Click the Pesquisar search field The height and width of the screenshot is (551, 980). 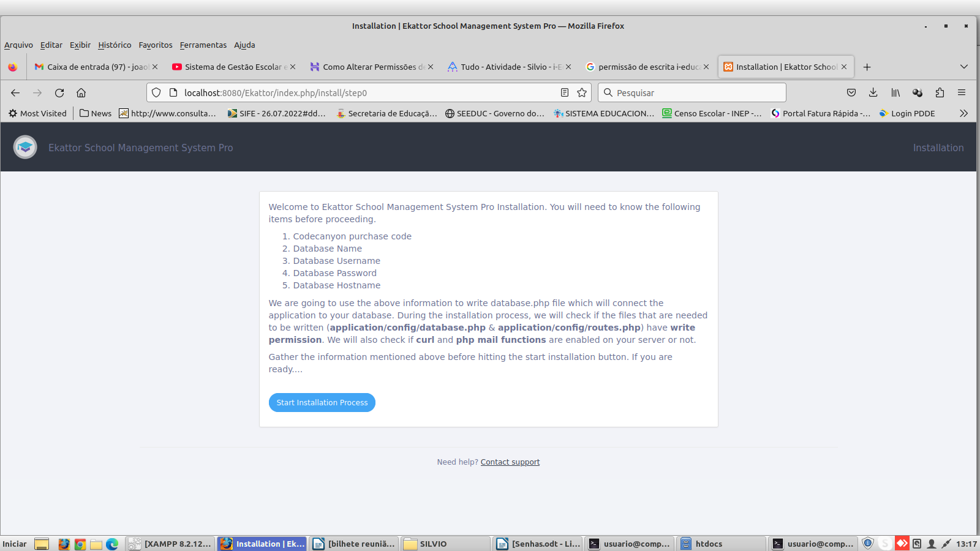(692, 92)
